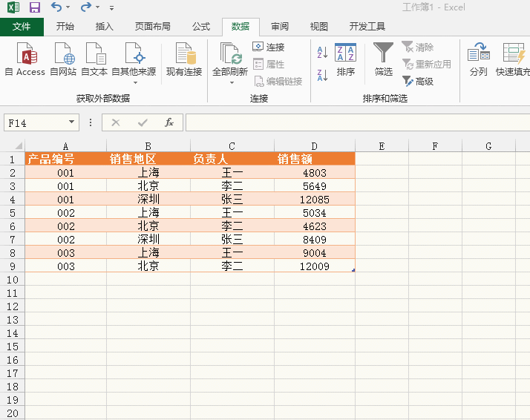This screenshot has width=530, height=420.
Task: Select row 5 header
Action: 12,213
